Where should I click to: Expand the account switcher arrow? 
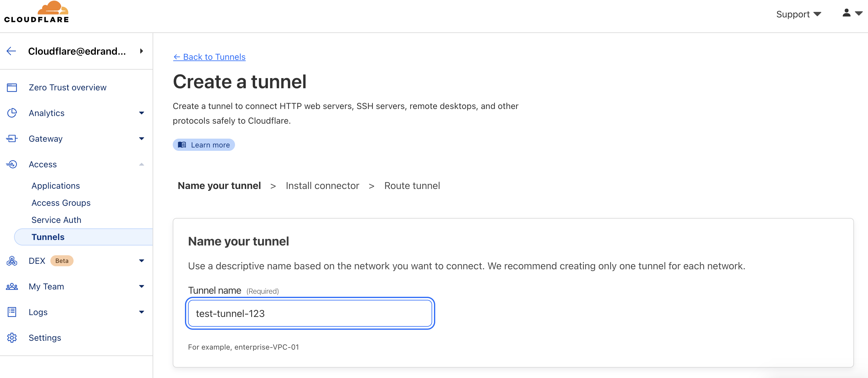pyautogui.click(x=142, y=51)
